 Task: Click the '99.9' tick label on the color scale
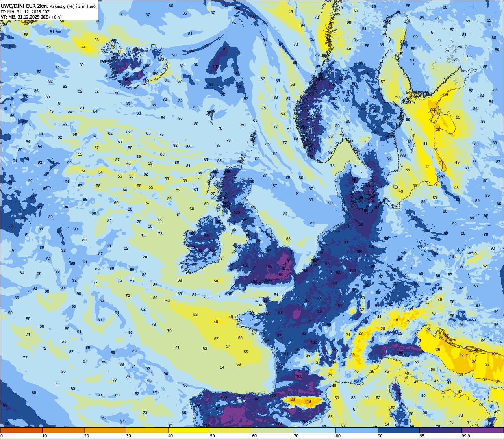click(x=466, y=436)
